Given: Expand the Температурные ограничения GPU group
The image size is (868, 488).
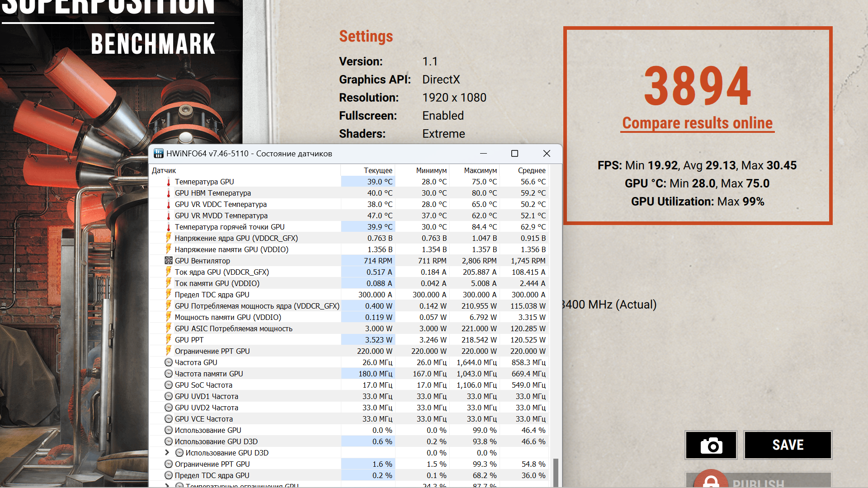Looking at the screenshot, I should [167, 485].
